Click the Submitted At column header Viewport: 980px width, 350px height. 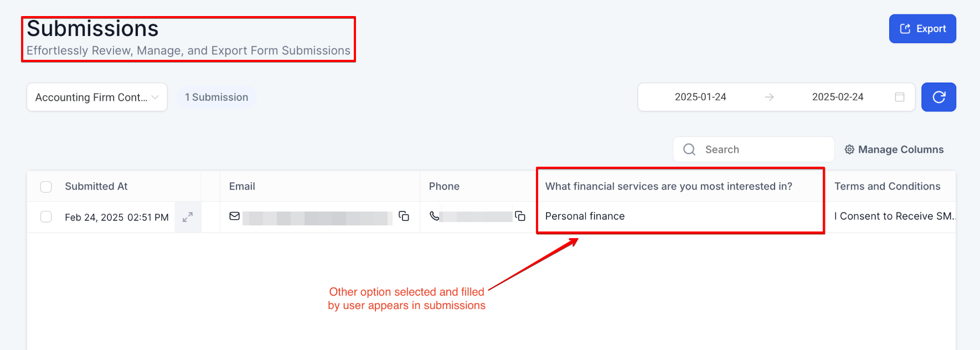tap(96, 187)
